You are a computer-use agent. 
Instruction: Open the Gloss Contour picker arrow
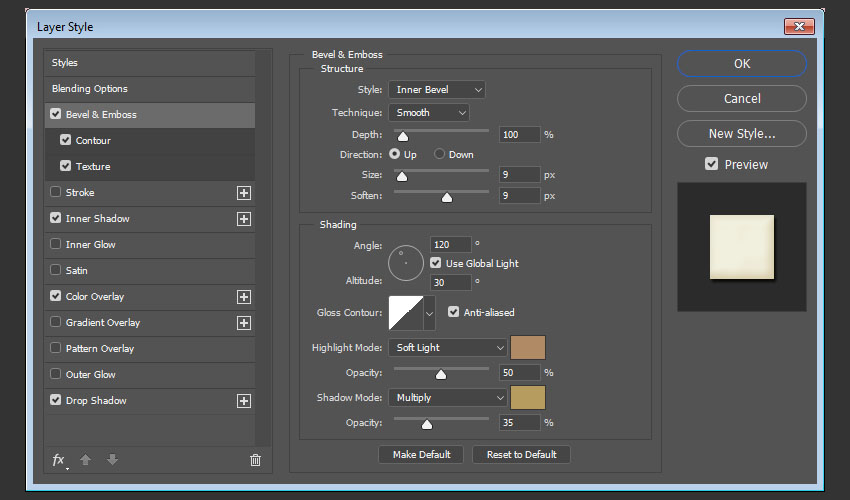point(430,313)
